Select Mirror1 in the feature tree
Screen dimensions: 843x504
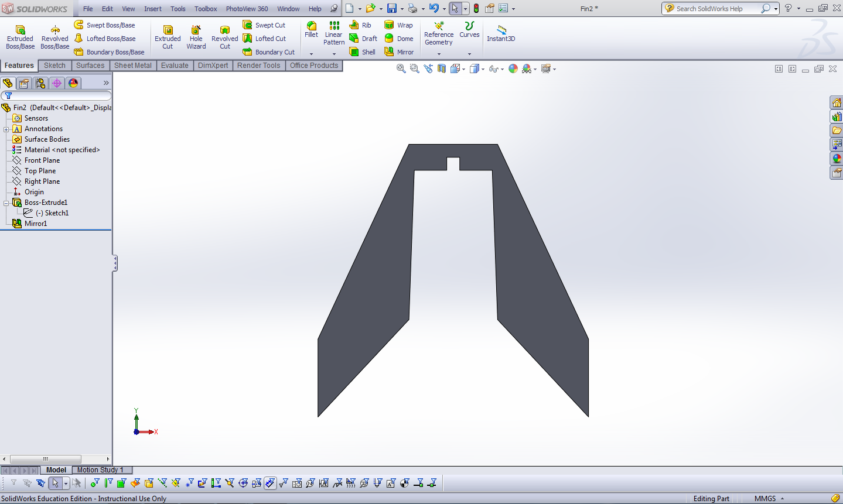(x=36, y=224)
